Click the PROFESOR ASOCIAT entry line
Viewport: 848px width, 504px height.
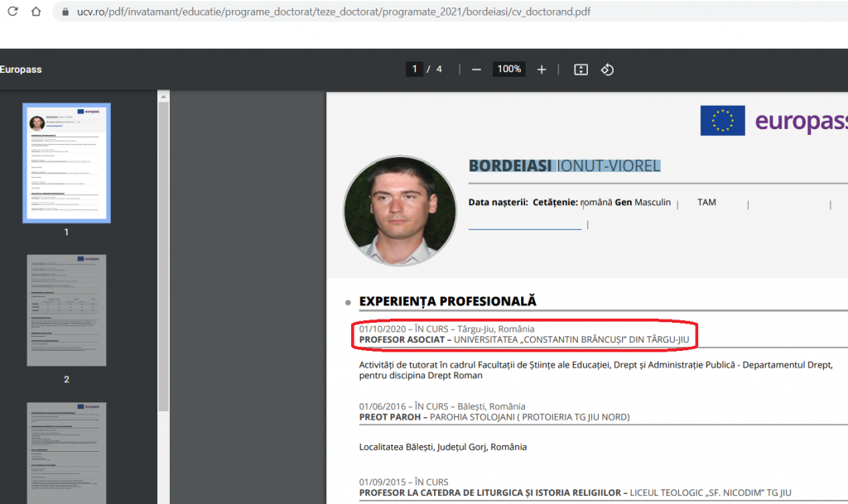[x=524, y=340]
